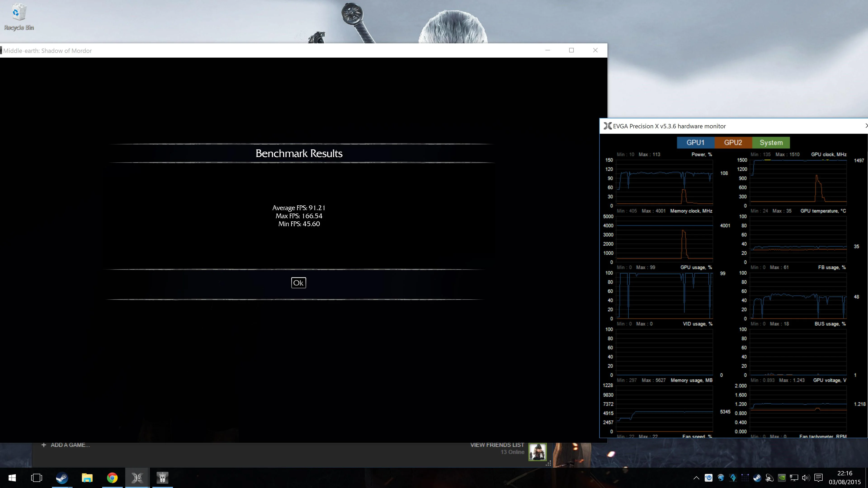Open Action Center notifications
Viewport: 868px width, 488px height.
pyautogui.click(x=818, y=478)
